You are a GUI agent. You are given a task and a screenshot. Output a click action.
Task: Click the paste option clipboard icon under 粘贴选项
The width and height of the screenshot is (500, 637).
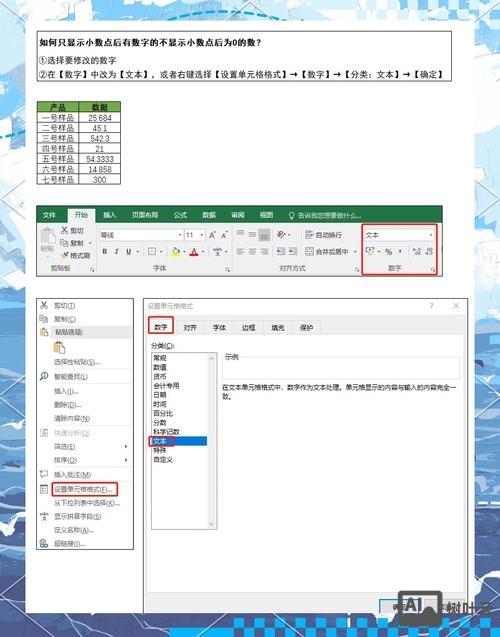[x=59, y=347]
